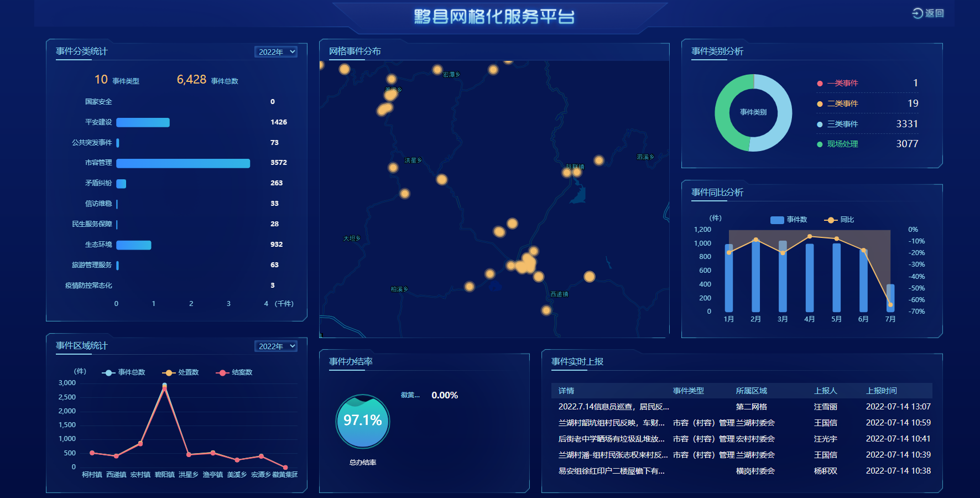This screenshot has width=980, height=498.
Task: Open the 2022年 dropdown in 事件分类统计 panel
Action: pos(275,51)
